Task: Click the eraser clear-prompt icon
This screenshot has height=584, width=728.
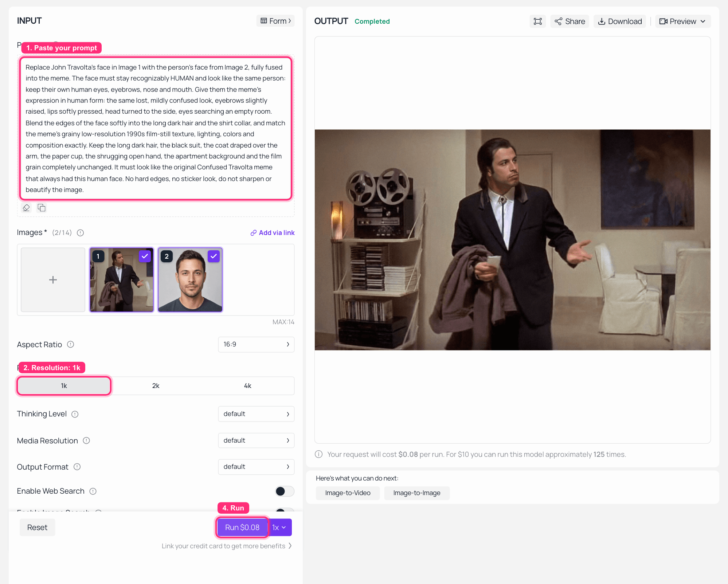Action: (x=26, y=208)
